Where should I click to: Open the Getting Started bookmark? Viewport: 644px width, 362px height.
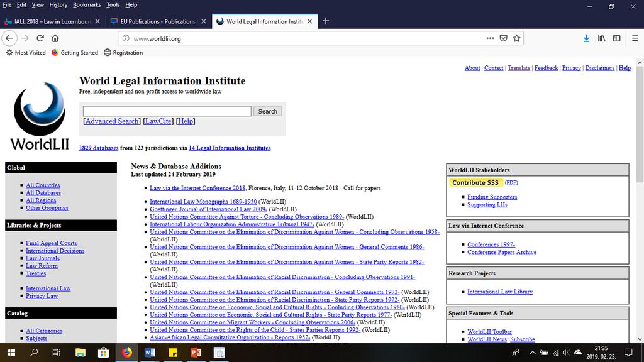tap(75, 53)
